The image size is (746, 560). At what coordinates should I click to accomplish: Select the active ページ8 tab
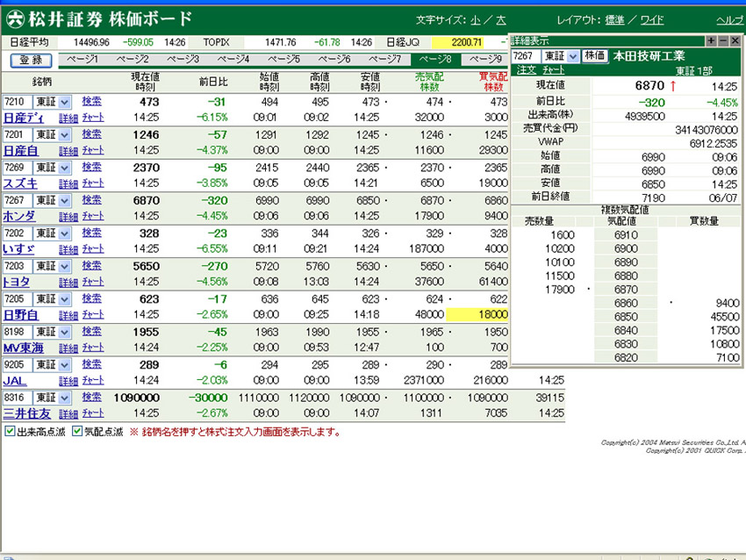coord(435,60)
